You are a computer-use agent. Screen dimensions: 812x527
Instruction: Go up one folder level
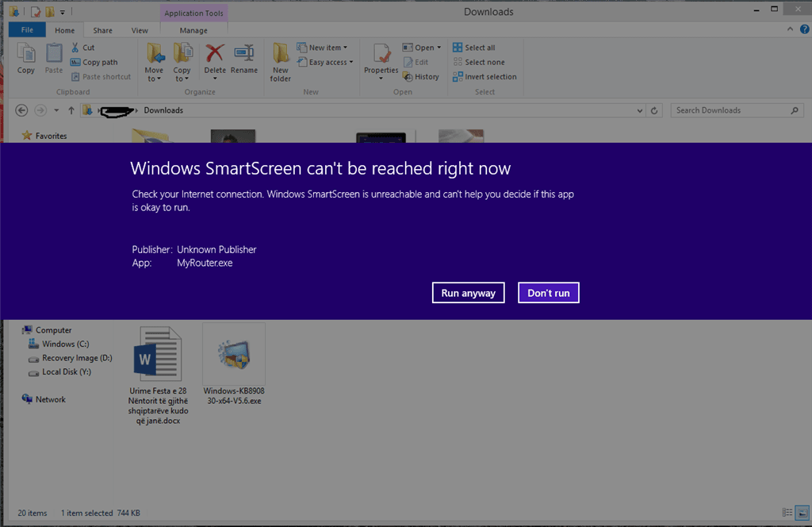pos(71,110)
